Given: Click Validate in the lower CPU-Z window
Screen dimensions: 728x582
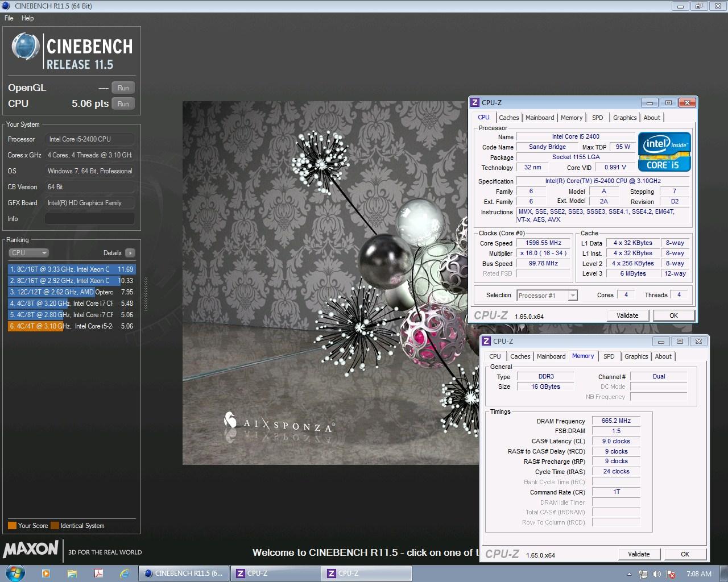Looking at the screenshot, I should [639, 554].
